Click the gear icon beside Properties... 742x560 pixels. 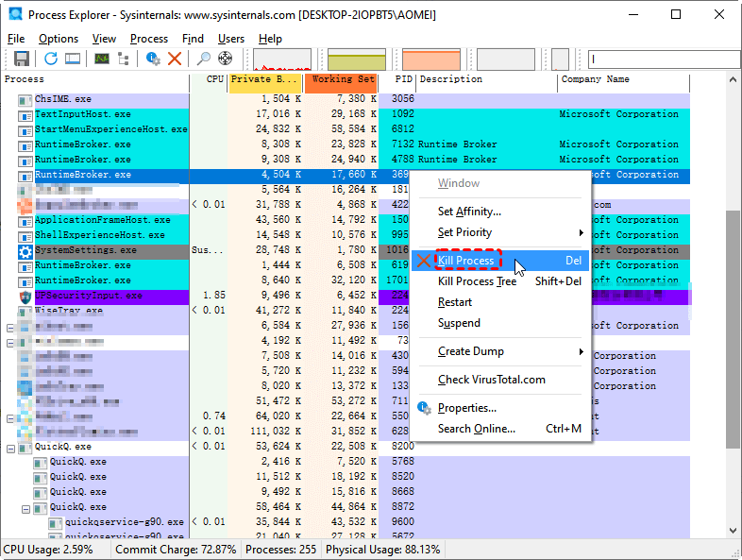(x=424, y=408)
